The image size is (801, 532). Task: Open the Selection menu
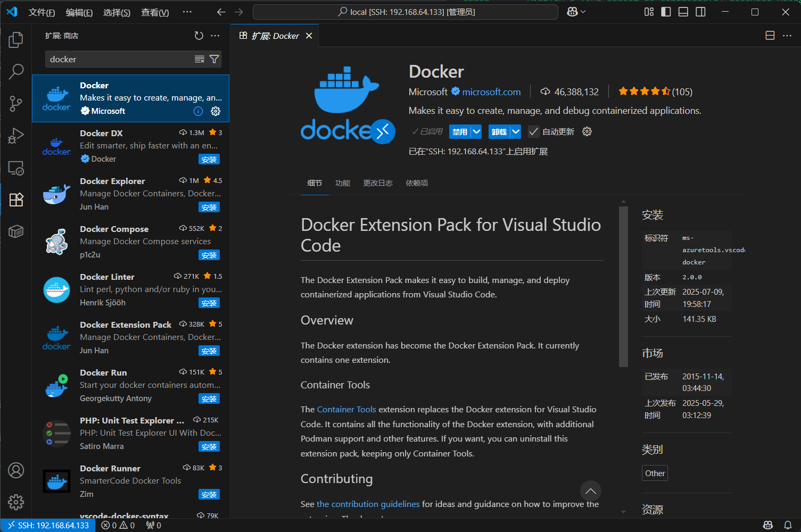click(x=117, y=12)
